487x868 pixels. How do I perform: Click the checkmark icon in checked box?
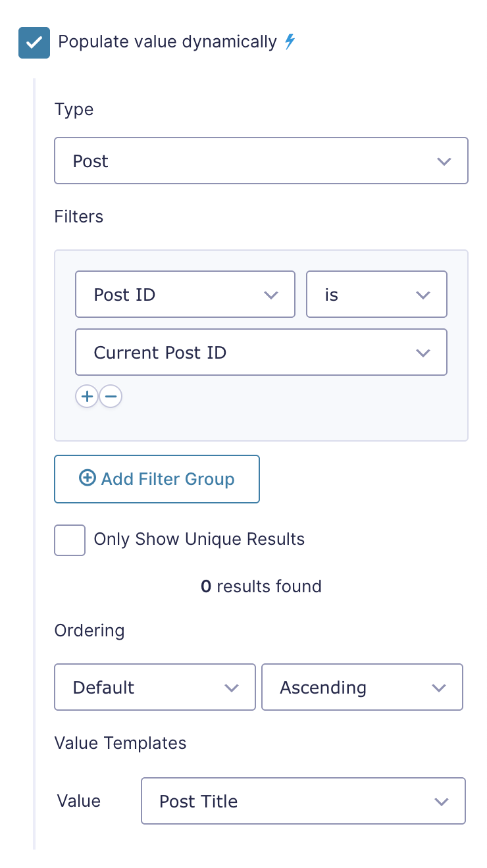(x=34, y=43)
